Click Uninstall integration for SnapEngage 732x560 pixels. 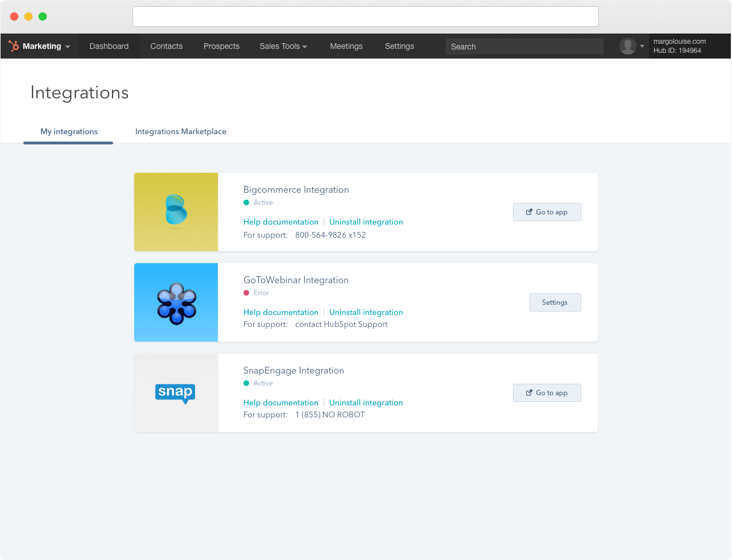click(x=366, y=403)
